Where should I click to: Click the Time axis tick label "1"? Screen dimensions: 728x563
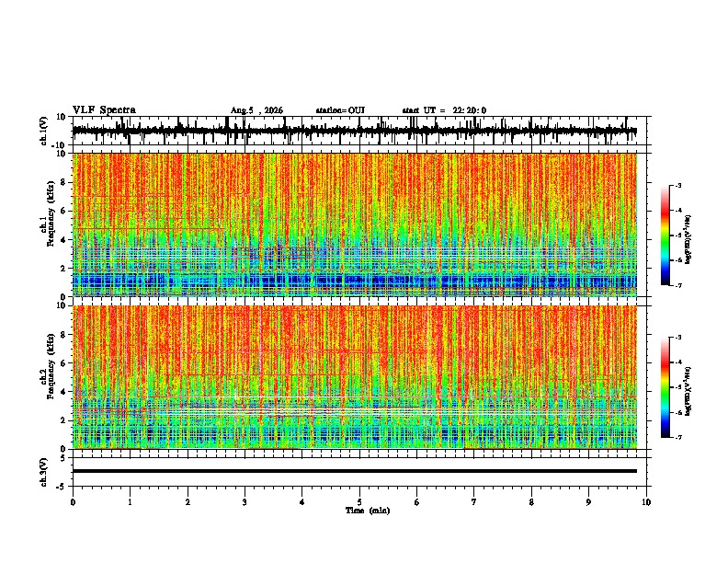click(x=130, y=502)
